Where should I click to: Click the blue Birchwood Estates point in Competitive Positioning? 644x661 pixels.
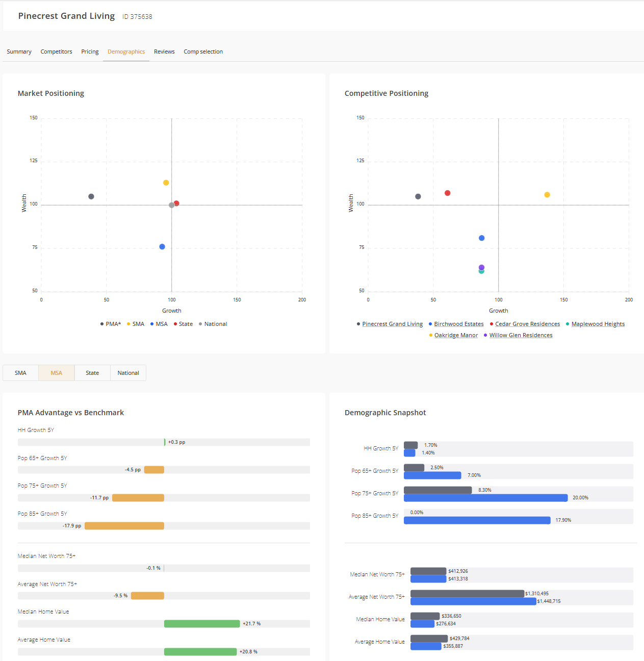coord(482,238)
